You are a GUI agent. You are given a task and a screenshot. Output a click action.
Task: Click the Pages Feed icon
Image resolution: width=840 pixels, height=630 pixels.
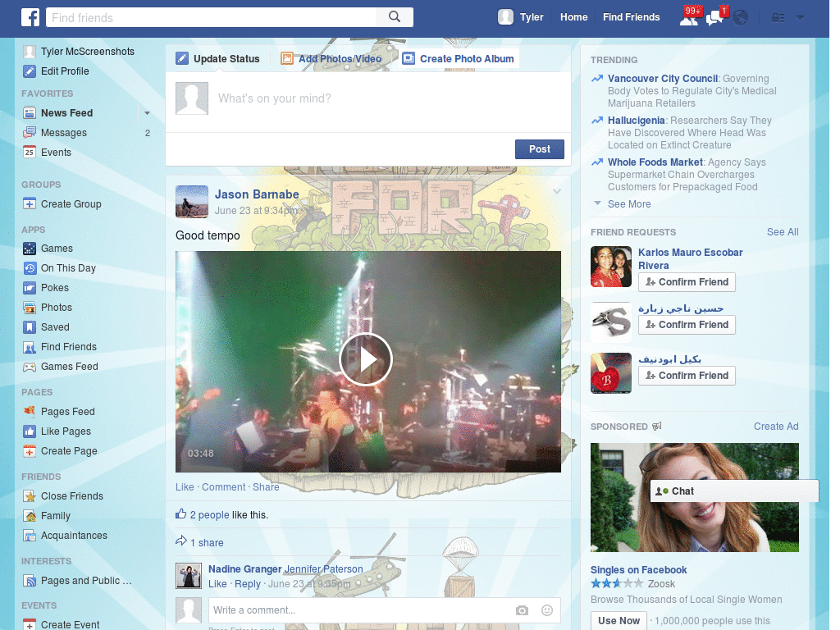[30, 412]
